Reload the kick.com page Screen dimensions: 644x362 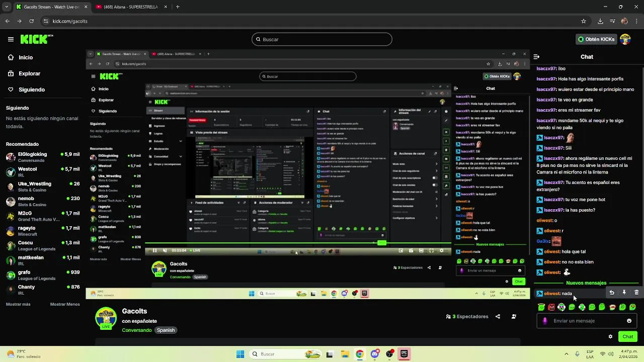coord(32,21)
